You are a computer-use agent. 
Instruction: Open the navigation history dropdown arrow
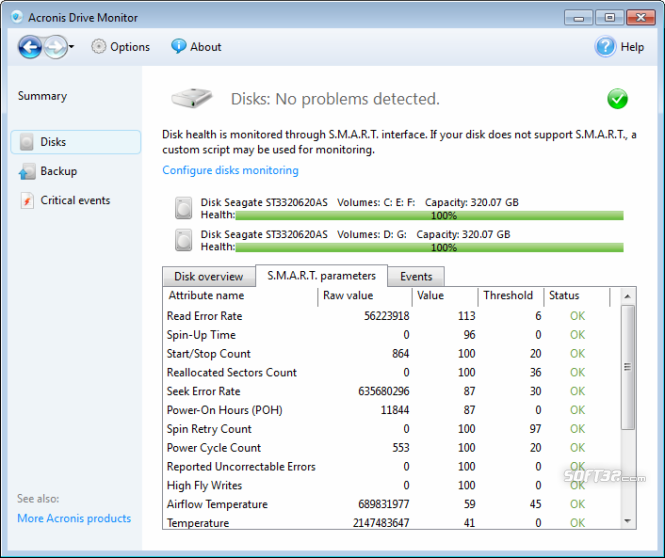click(71, 47)
